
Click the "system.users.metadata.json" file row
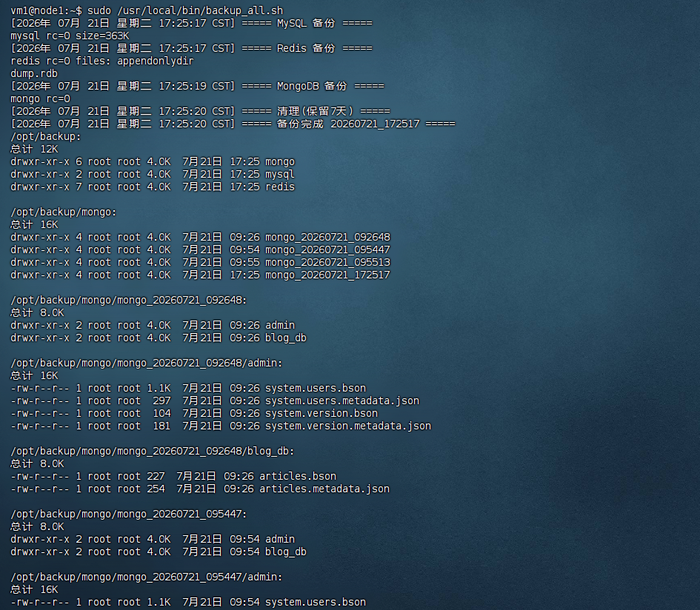215,400
